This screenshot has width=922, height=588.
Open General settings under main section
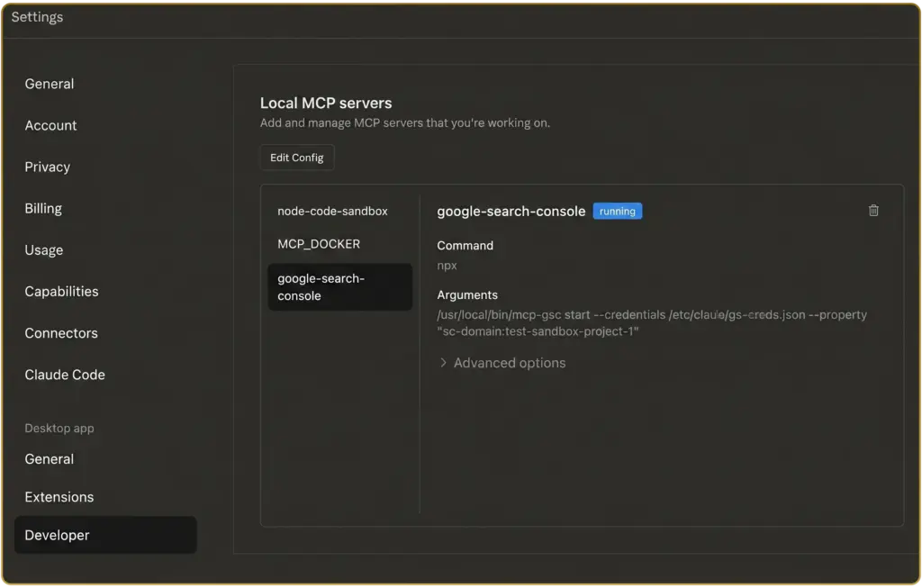(50, 84)
